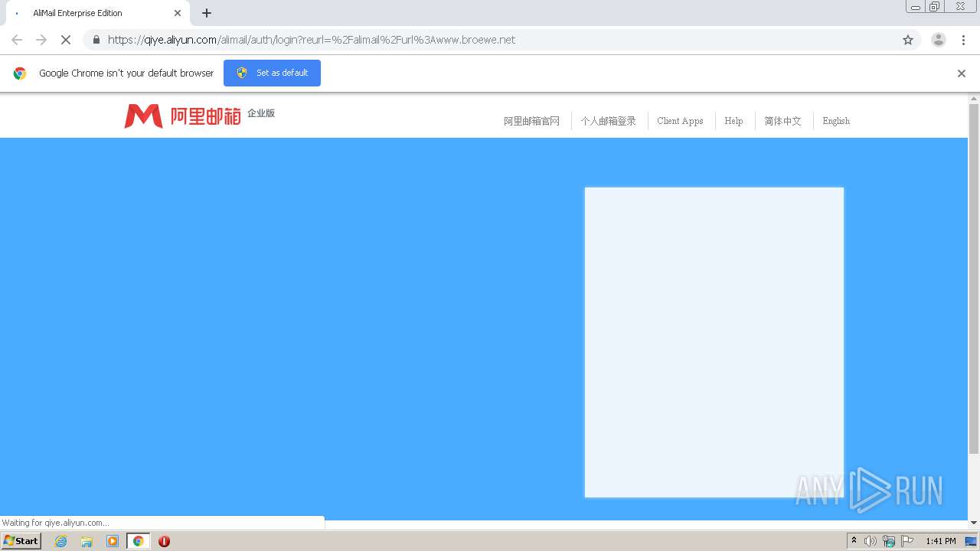Open the Chrome three-dot menu
The image size is (980, 551).
pos(963,40)
